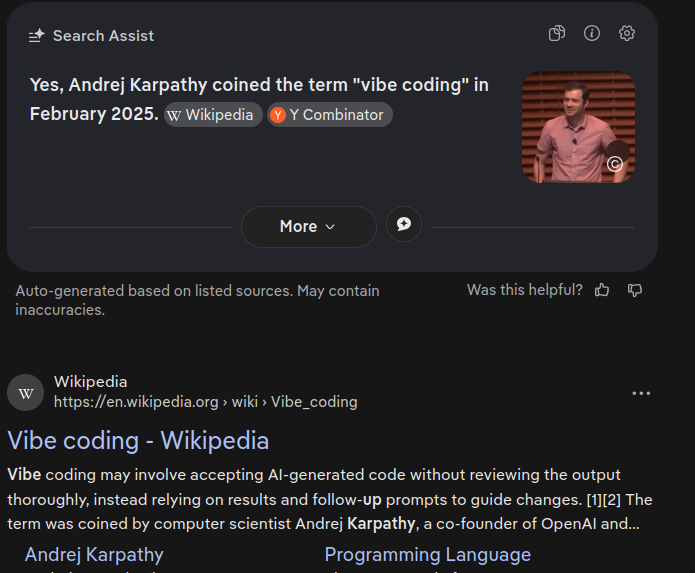Click the Vibe coding result snippet

tap(330, 499)
